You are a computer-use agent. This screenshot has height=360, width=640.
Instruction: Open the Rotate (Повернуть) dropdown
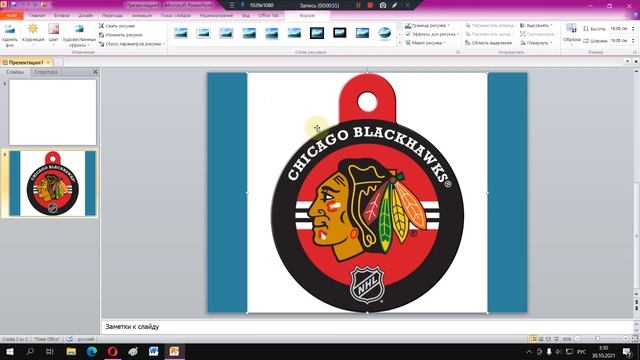536,43
